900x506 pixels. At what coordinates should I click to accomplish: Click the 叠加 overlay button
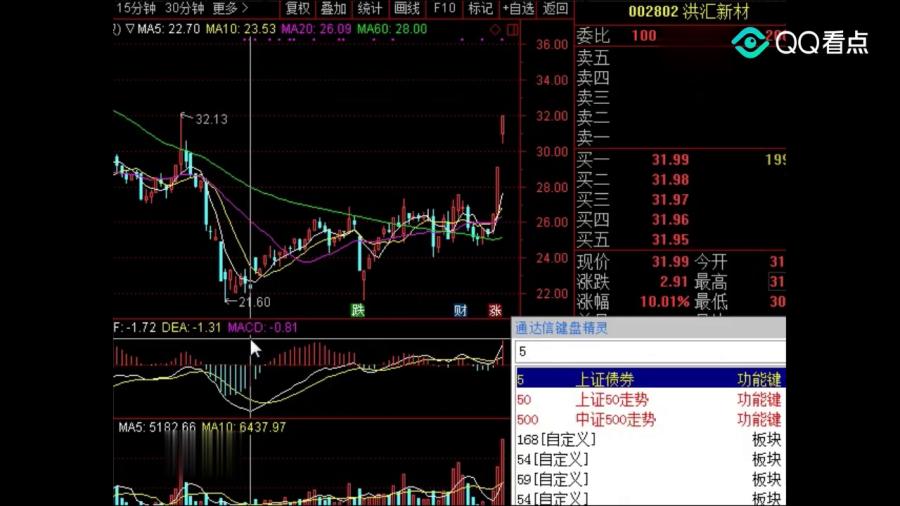pyautogui.click(x=333, y=9)
